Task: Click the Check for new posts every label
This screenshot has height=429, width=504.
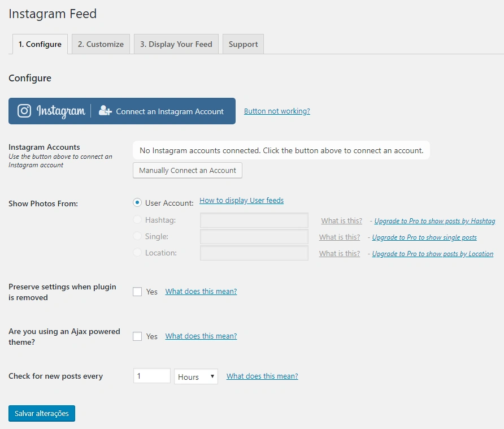Action: pyautogui.click(x=55, y=376)
